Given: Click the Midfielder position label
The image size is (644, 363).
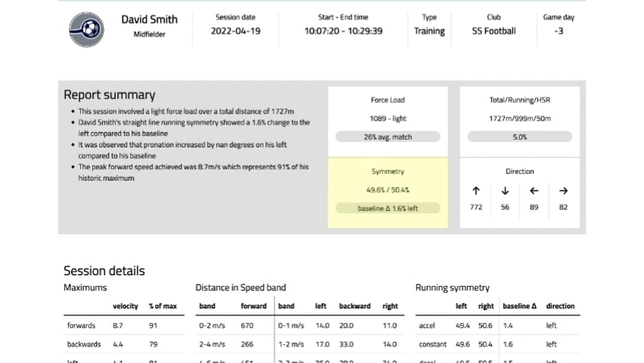Looking at the screenshot, I should coord(150,34).
